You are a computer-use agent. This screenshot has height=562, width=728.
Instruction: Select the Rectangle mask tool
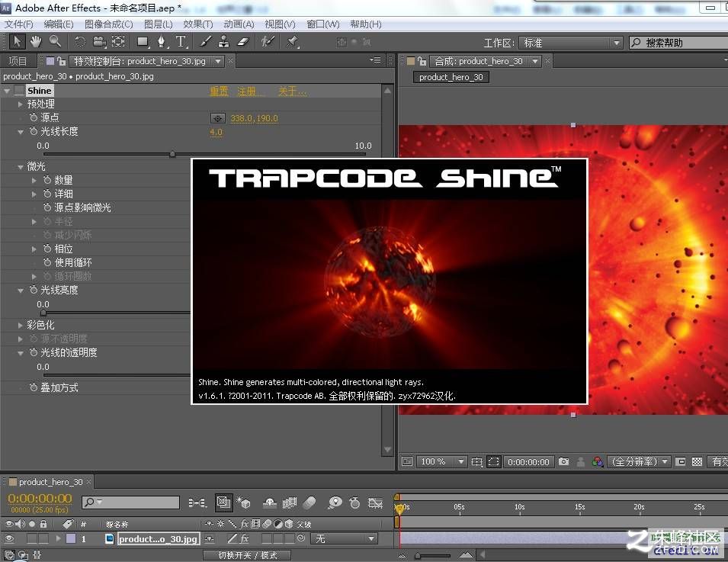(143, 42)
